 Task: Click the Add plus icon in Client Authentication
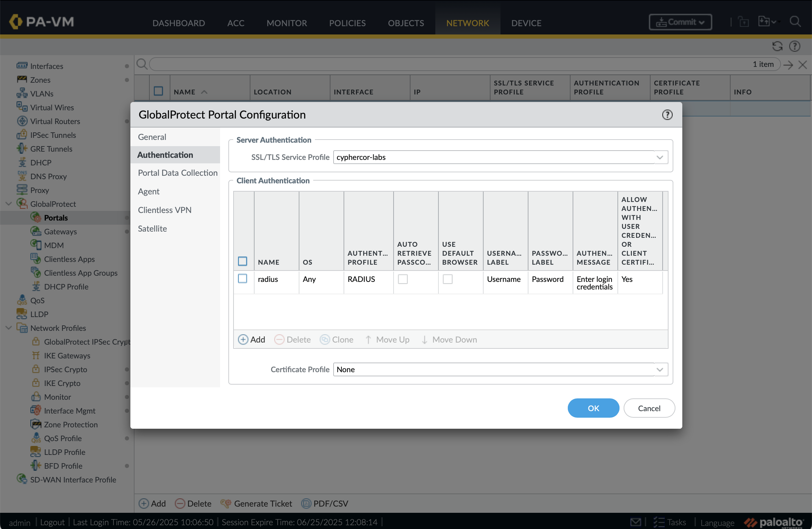243,339
